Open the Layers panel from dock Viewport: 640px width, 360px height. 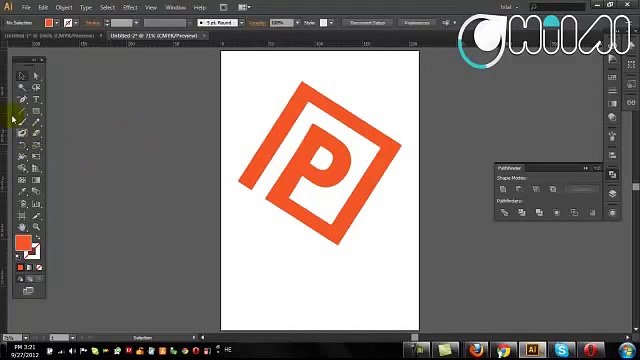coord(612,193)
